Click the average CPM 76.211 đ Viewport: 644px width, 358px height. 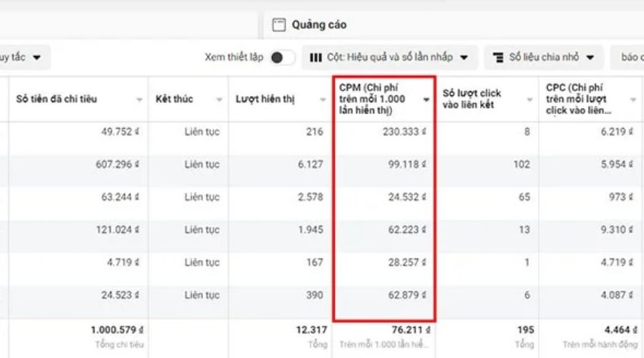tap(411, 330)
